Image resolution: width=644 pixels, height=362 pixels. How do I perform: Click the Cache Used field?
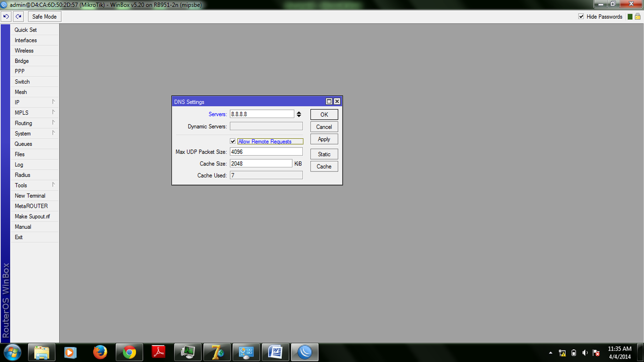266,175
